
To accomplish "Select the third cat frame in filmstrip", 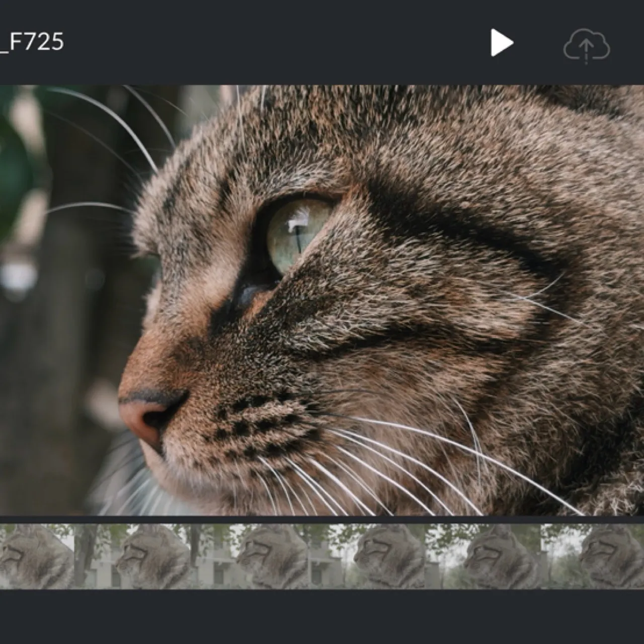I will point(273,556).
